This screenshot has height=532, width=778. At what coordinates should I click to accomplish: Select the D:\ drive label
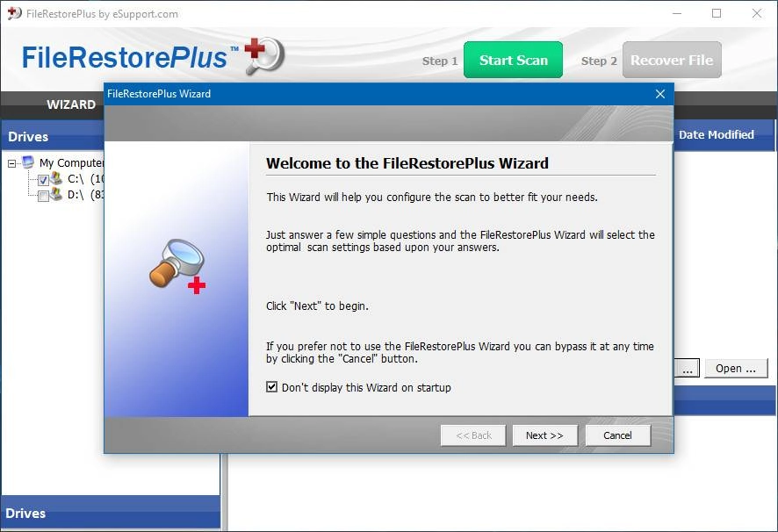[x=85, y=195]
